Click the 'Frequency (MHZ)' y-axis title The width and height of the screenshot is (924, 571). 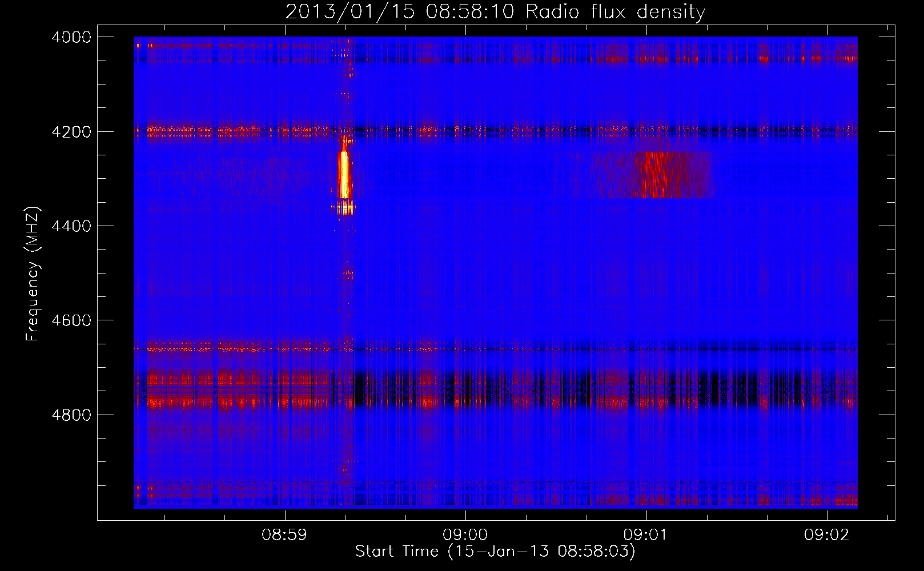(33, 274)
